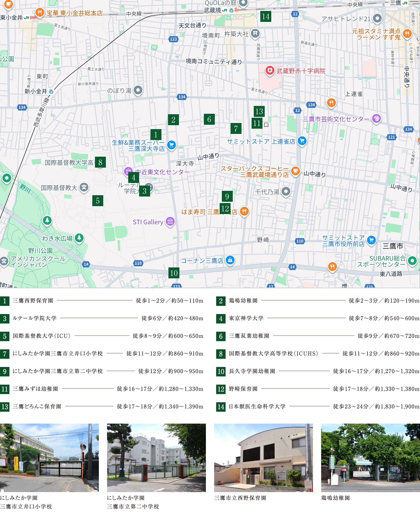Viewport: 420px width, 523px height.
Task: Select green map marker number 5
Action: click(x=98, y=201)
